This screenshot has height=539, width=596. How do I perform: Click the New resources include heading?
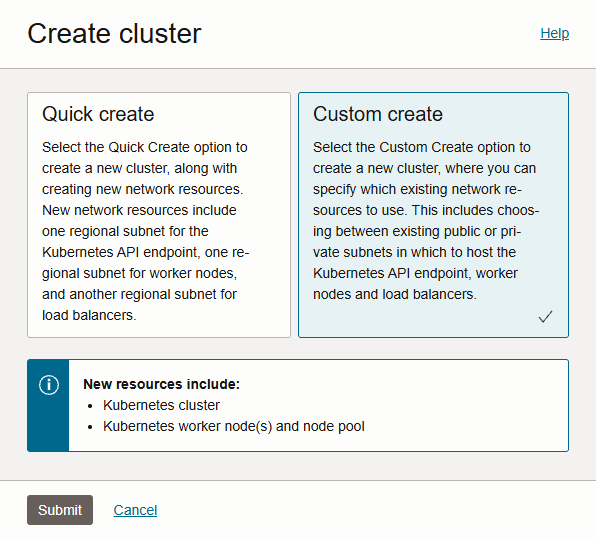[x=162, y=384]
